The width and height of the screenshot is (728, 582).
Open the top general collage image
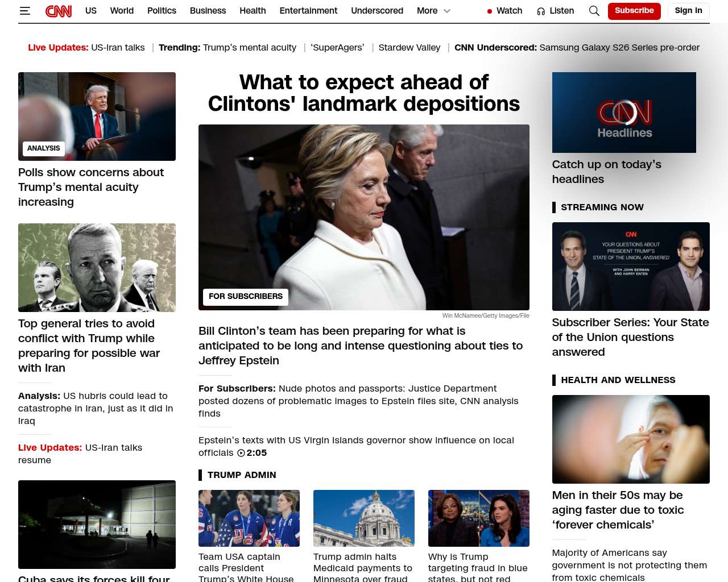click(97, 268)
